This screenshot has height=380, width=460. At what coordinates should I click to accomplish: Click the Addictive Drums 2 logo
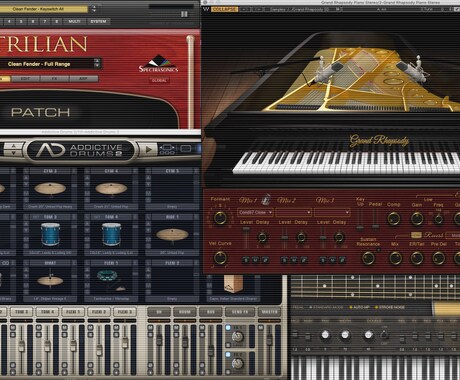tap(80, 150)
